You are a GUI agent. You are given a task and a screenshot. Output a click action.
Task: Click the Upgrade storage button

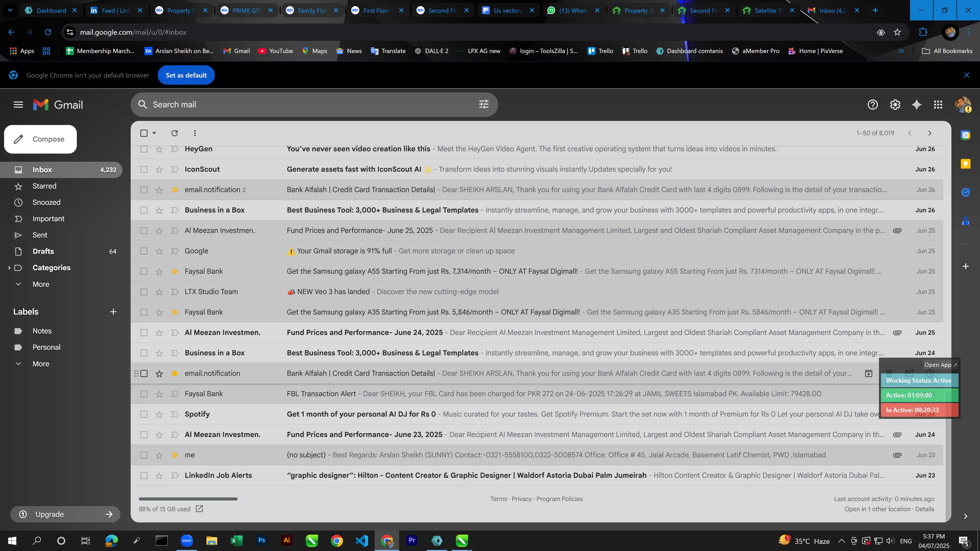[x=65, y=514]
